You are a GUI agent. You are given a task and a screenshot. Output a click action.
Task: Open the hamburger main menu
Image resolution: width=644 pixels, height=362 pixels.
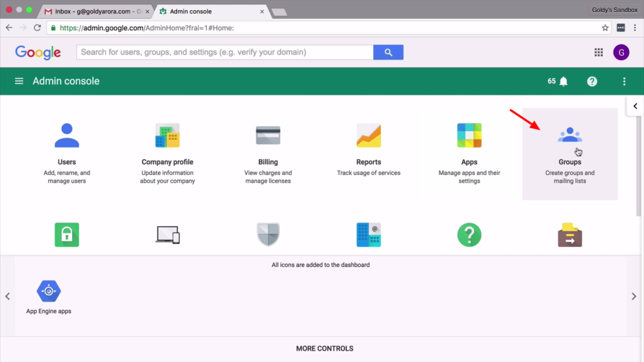coord(19,81)
